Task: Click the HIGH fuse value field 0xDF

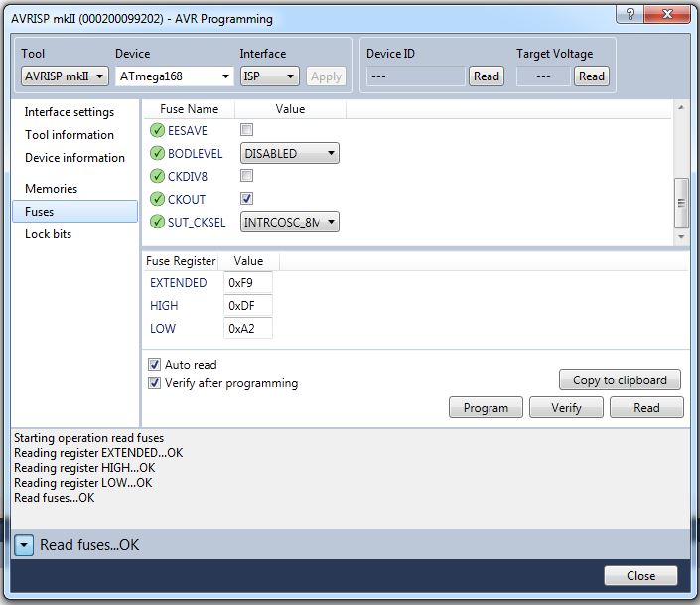Action: coord(248,306)
